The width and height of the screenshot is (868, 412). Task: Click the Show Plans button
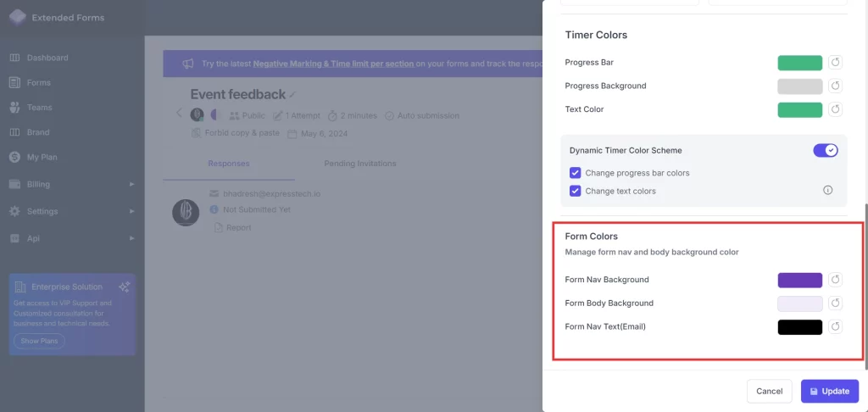point(39,341)
